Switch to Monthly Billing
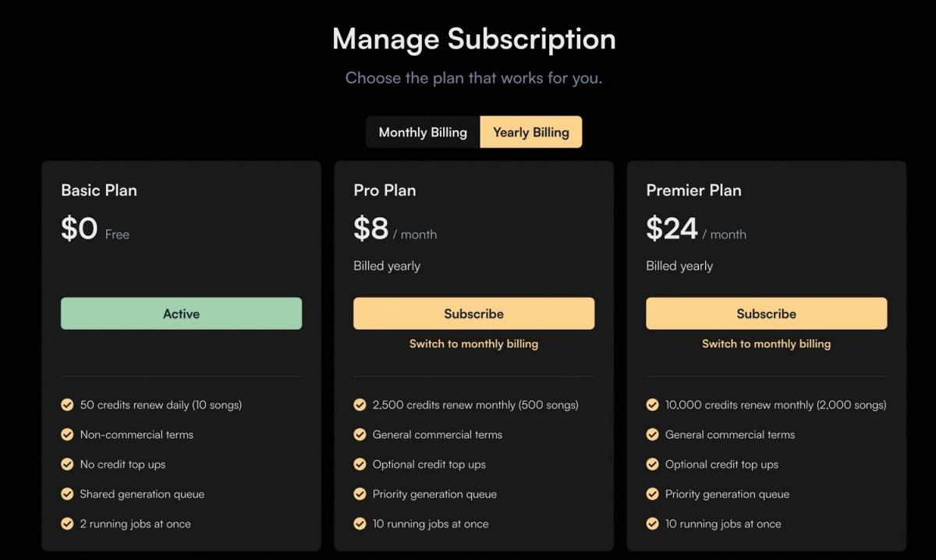This screenshot has height=560, width=936. click(423, 132)
